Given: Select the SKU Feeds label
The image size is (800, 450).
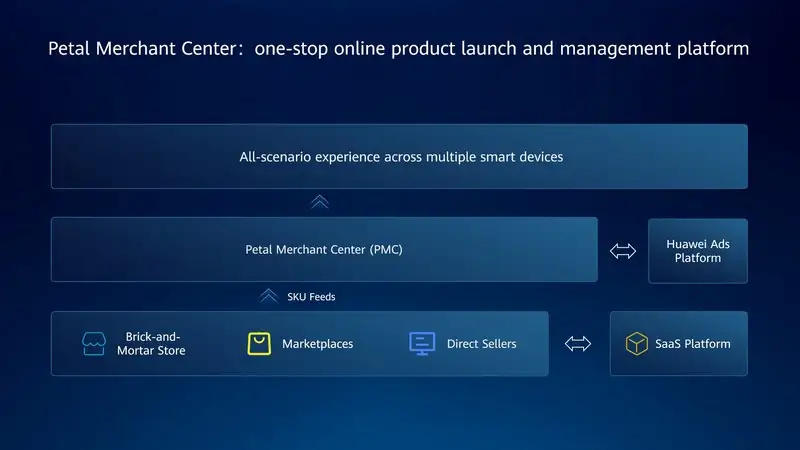Looking at the screenshot, I should (311, 297).
